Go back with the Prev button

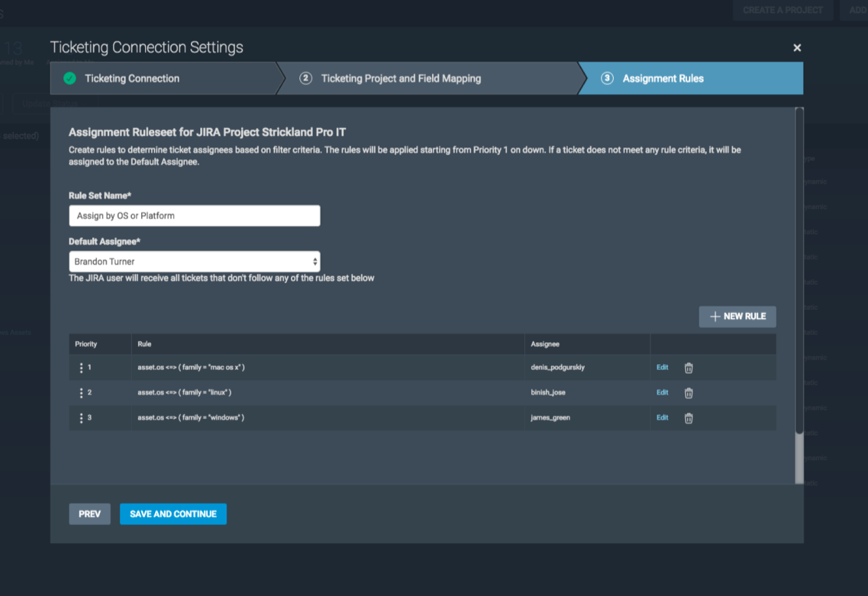pyautogui.click(x=89, y=514)
